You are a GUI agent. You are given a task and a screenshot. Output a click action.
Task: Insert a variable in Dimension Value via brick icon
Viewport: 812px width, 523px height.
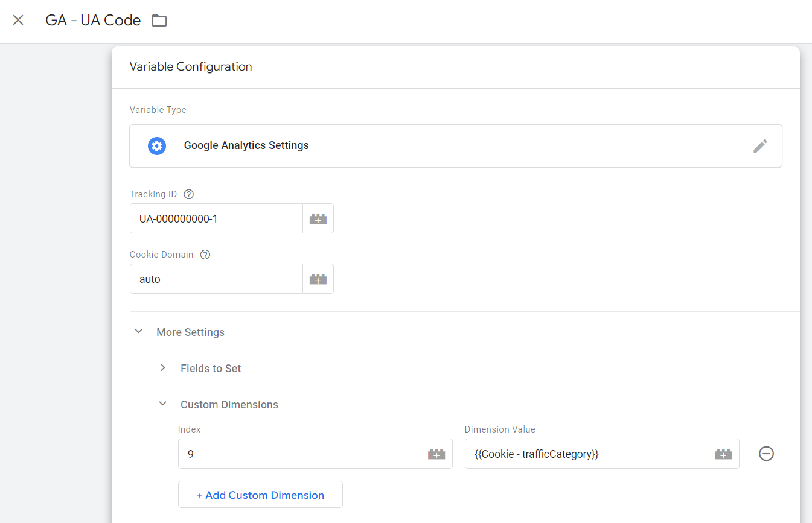point(723,454)
